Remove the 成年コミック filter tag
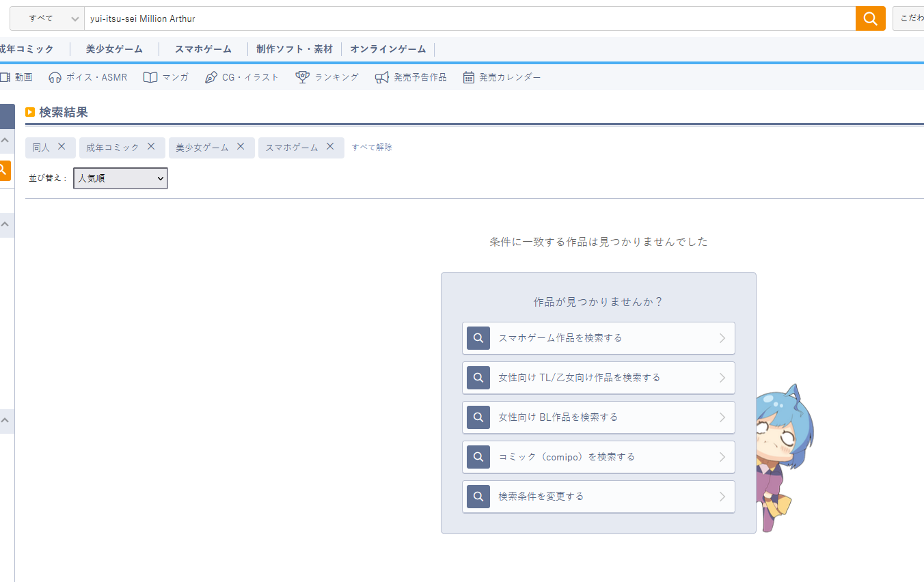The height and width of the screenshot is (582, 924). [x=151, y=146]
